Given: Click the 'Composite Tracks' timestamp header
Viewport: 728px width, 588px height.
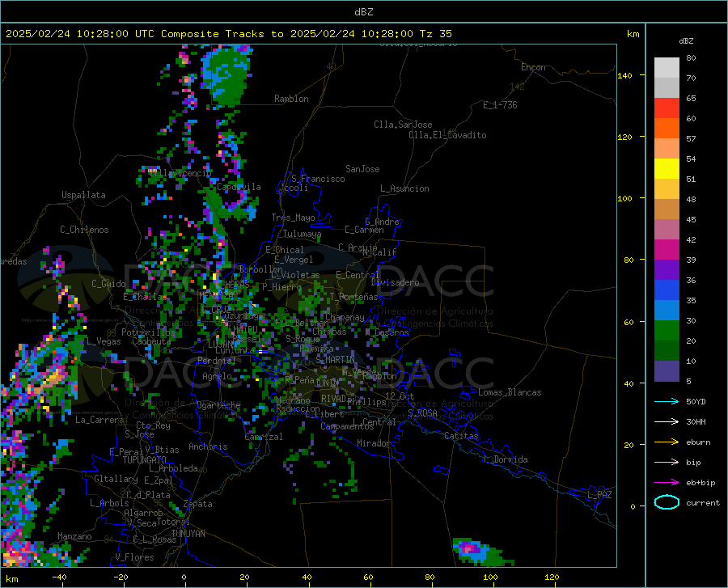Looking at the screenshot, I should tap(228, 34).
